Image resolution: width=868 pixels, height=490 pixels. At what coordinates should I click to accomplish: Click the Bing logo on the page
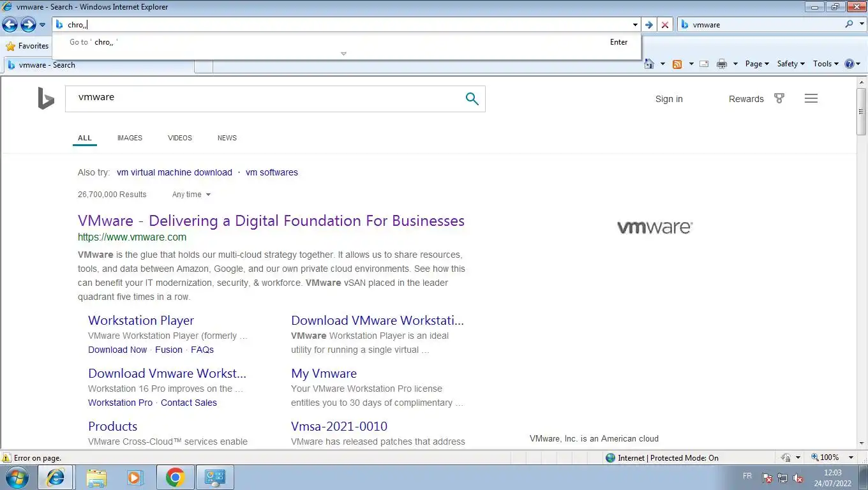tap(45, 99)
